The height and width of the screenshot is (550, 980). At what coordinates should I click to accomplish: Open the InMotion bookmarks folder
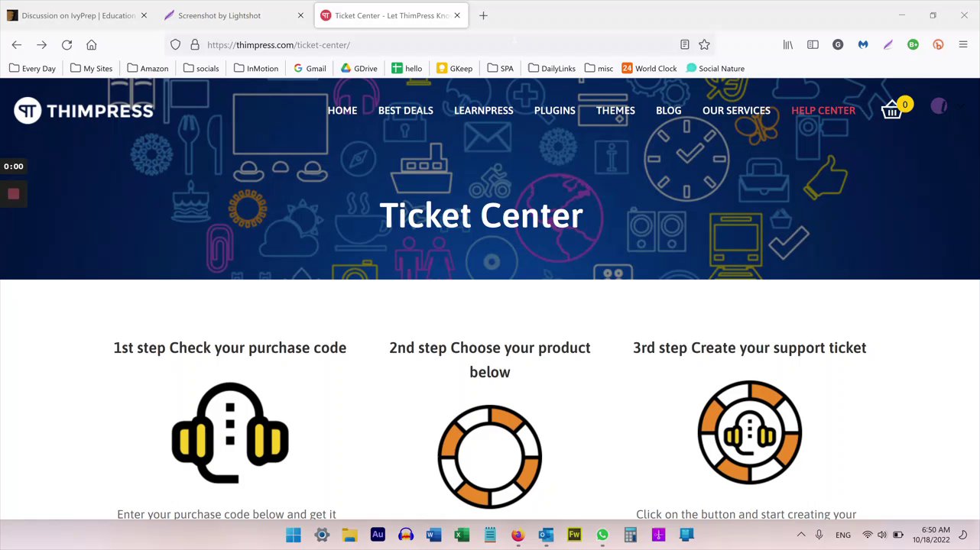click(256, 69)
